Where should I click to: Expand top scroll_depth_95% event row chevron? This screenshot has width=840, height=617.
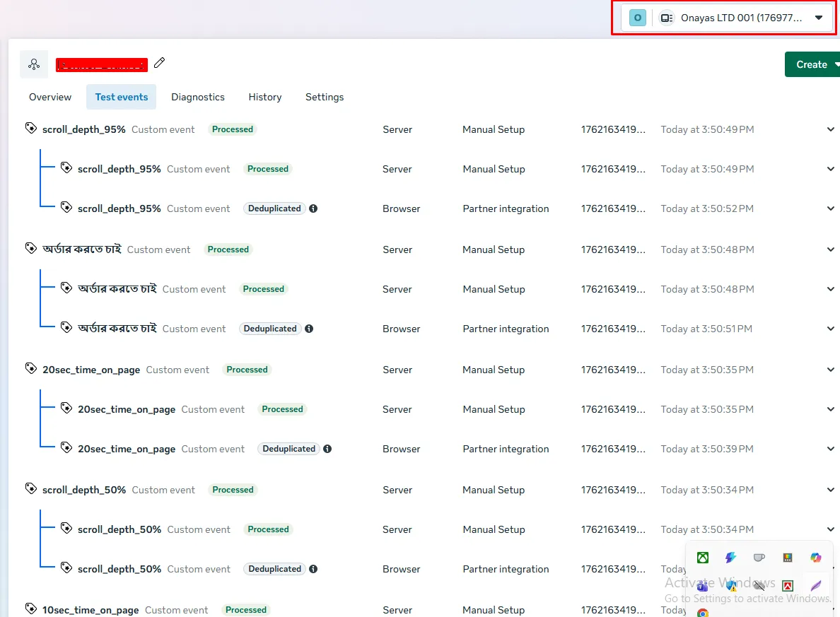pyautogui.click(x=831, y=129)
